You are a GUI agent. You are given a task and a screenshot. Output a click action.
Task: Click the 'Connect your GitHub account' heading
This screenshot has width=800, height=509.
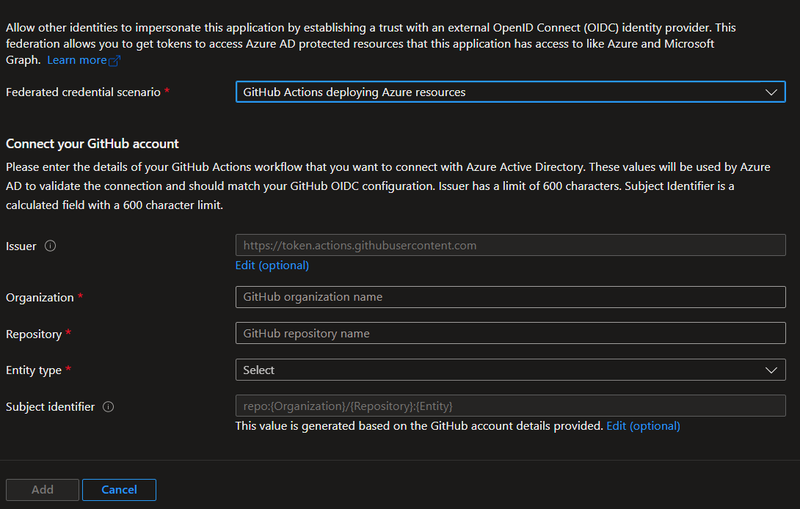coord(92,144)
